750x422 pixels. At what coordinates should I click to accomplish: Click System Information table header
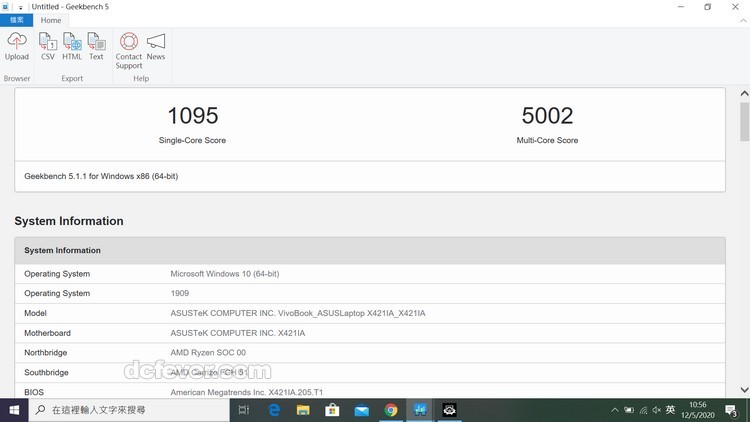(370, 250)
